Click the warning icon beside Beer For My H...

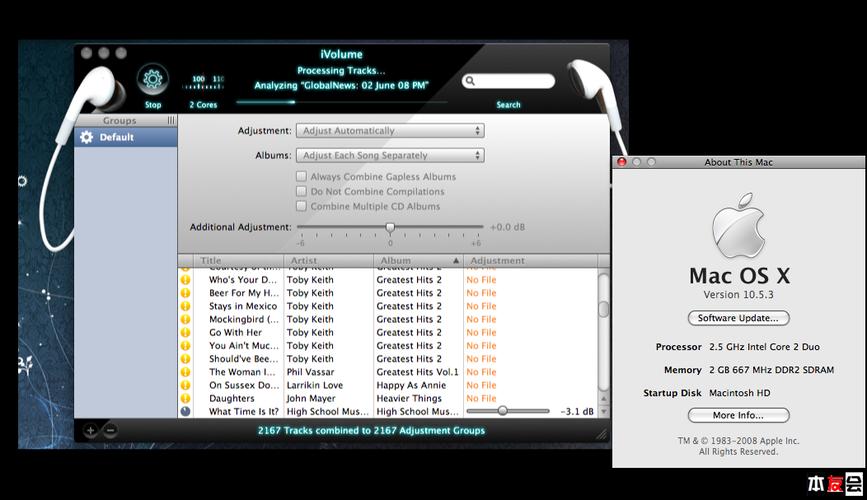tap(185, 293)
